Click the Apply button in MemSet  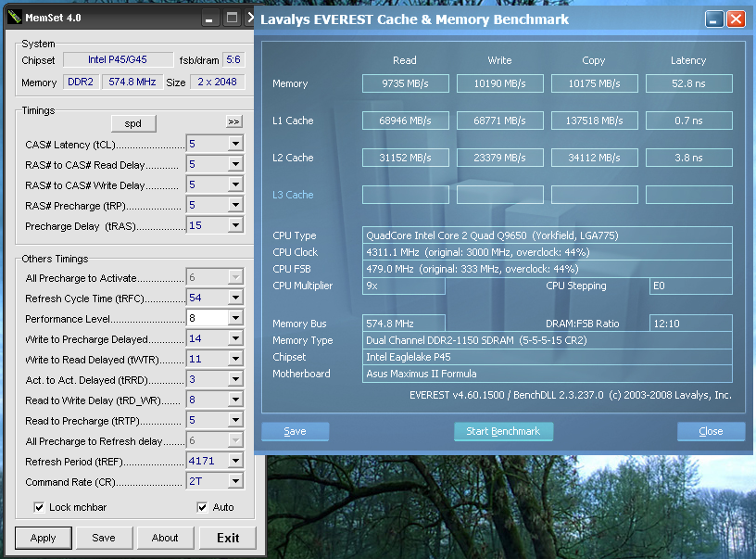coord(44,538)
